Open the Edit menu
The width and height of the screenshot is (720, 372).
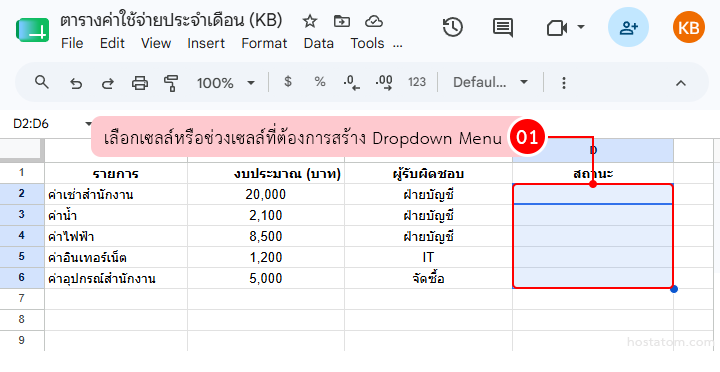click(x=112, y=43)
